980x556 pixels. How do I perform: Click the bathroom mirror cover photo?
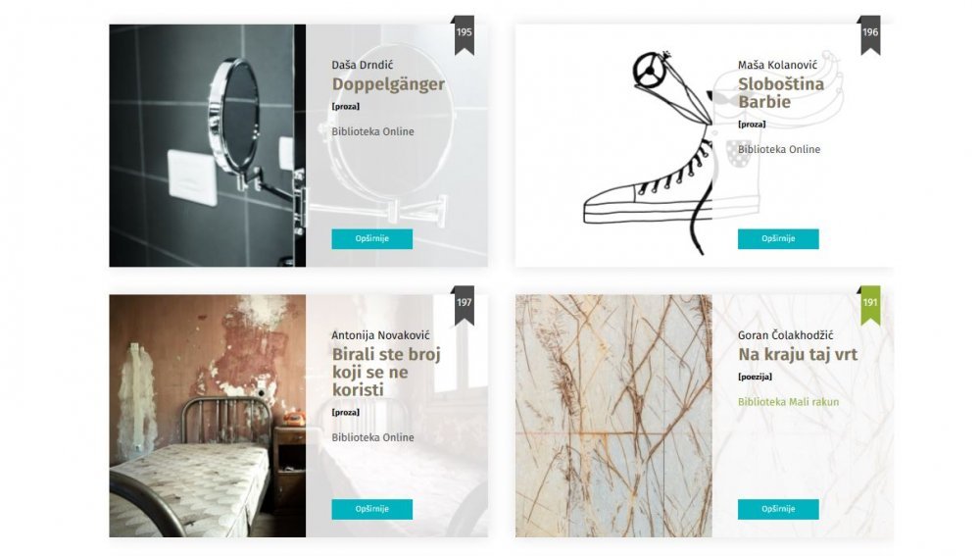(x=208, y=146)
